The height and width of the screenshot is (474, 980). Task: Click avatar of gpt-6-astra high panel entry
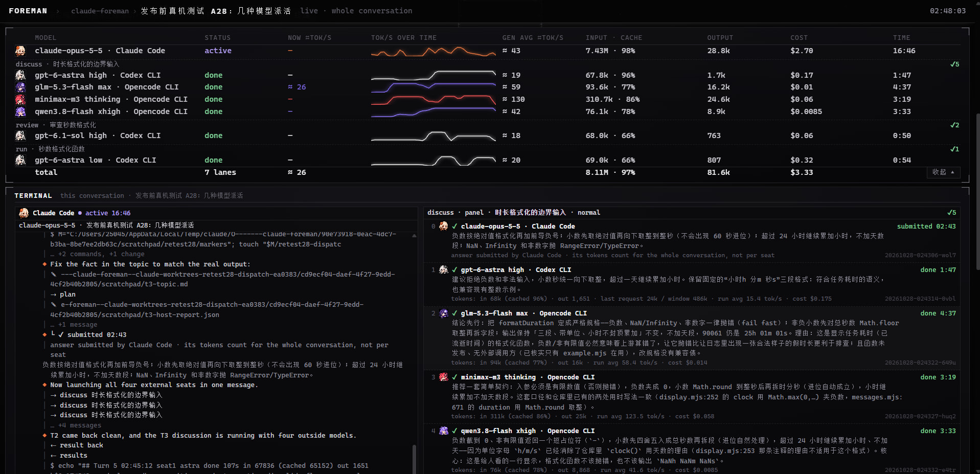click(443, 269)
